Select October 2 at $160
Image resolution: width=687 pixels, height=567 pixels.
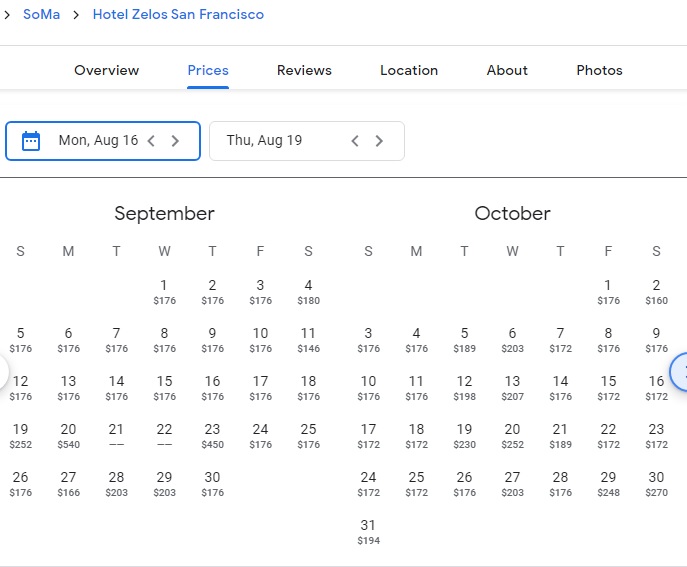[656, 291]
